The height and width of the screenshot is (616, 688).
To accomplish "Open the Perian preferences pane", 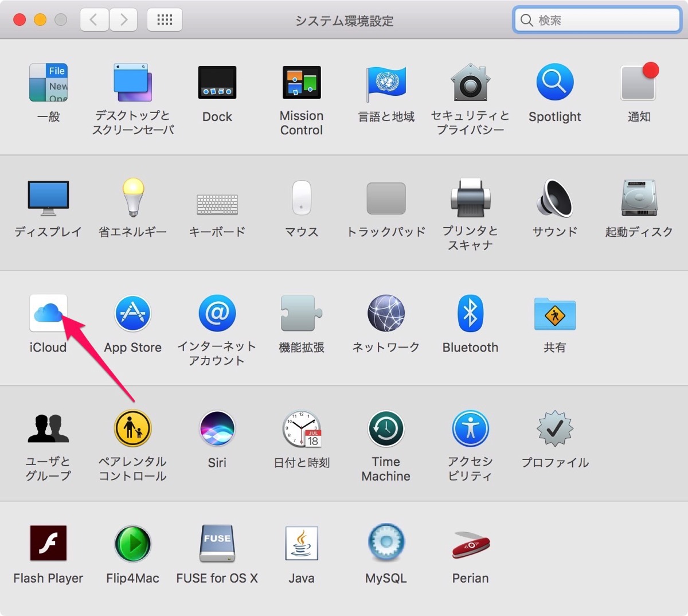I will point(470,544).
